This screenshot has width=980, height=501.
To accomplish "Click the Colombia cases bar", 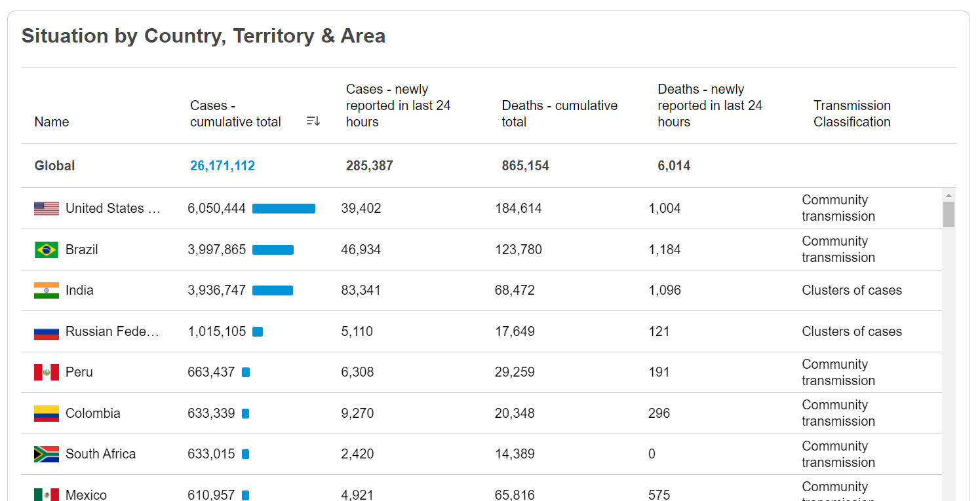I will (245, 413).
